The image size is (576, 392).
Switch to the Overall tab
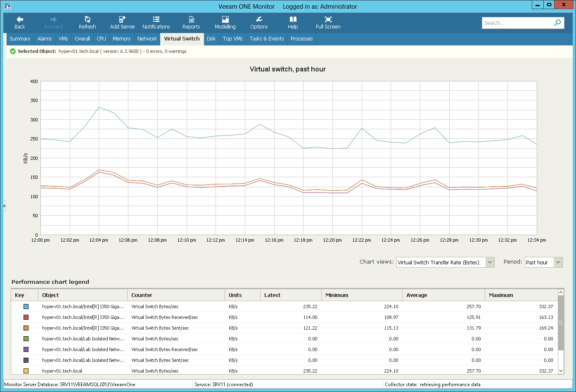pos(82,39)
